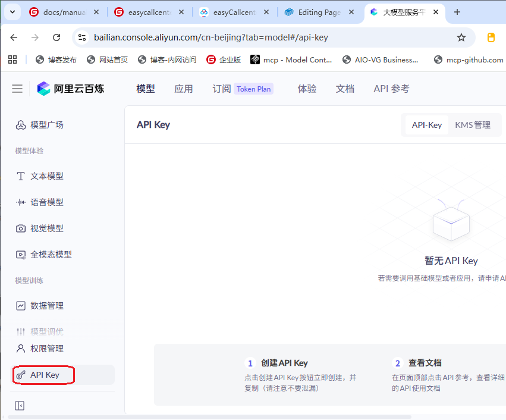Open 语音模型 in the sidebar
Image resolution: width=506 pixels, height=420 pixels.
(x=62, y=202)
